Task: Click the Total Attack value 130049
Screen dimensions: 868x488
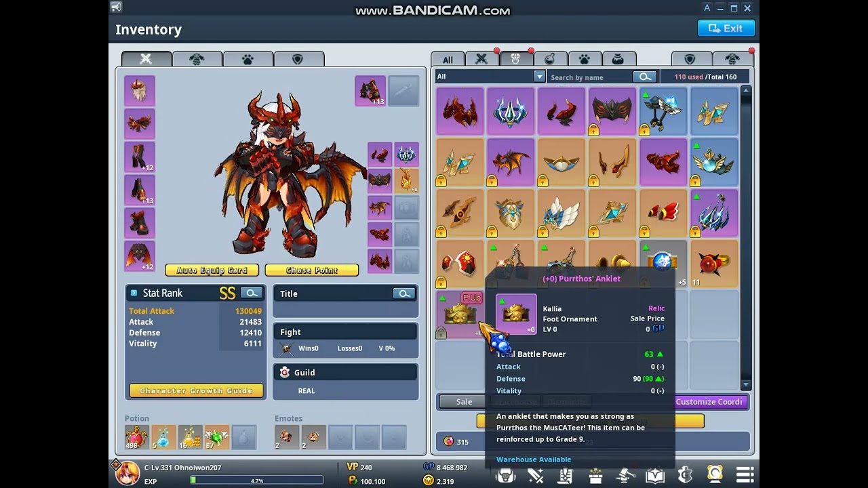Action: (248, 311)
